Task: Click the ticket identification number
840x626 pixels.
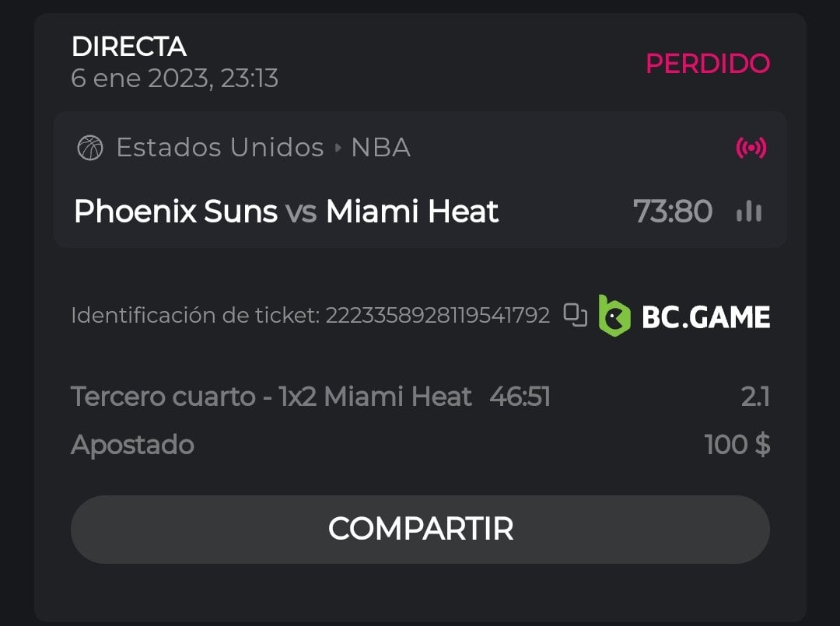Action: coord(437,316)
